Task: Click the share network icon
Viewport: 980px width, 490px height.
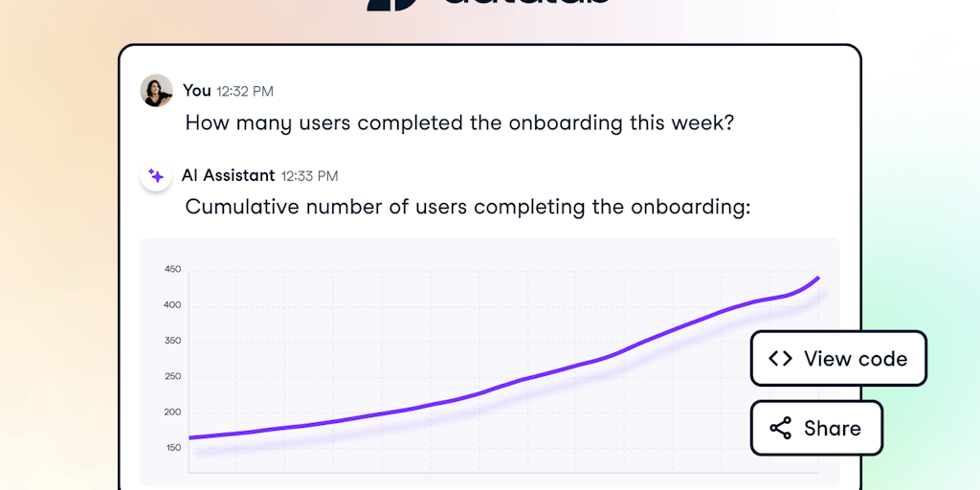Action: 780,428
